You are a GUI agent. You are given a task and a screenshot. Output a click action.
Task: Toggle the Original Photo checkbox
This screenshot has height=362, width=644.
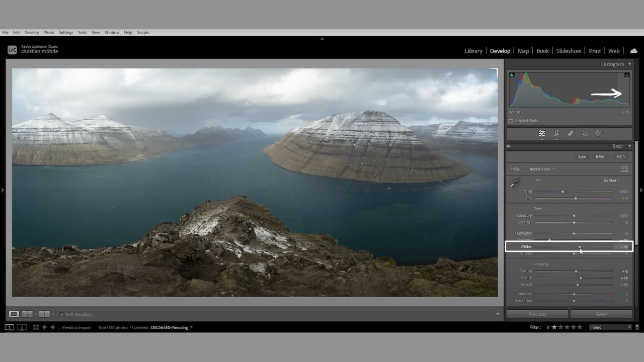tap(511, 121)
